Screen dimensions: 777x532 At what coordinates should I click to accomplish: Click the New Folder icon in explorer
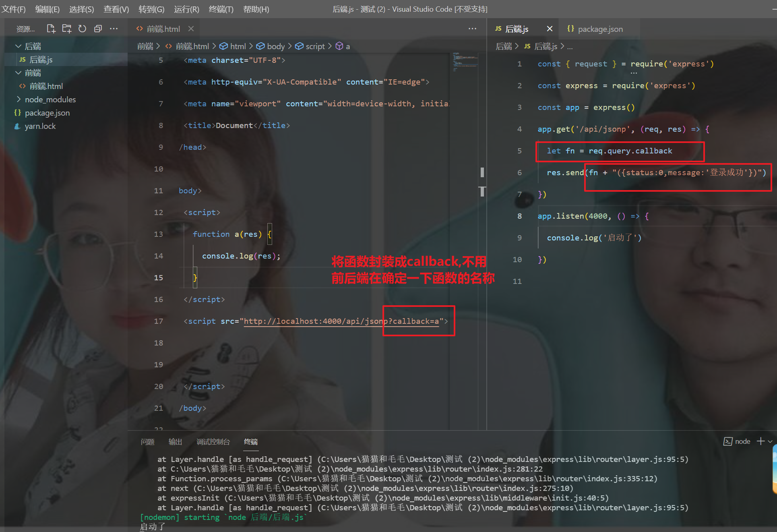66,29
